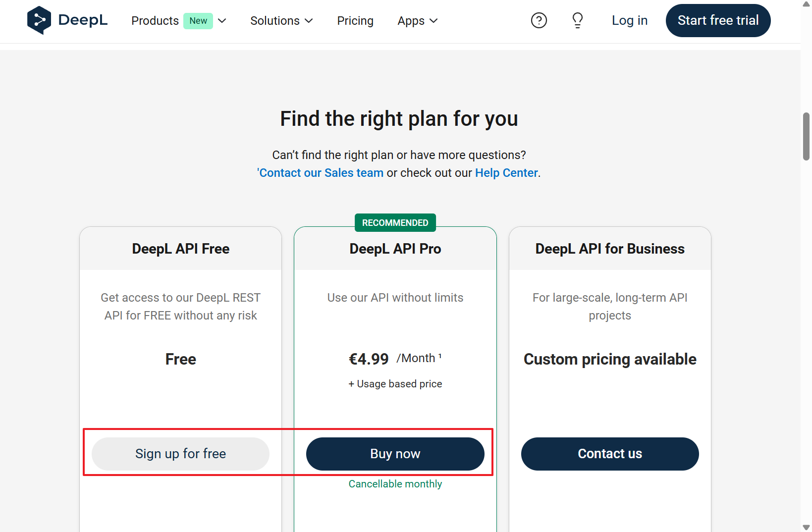Open the help question mark icon
812x532 pixels.
539,20
